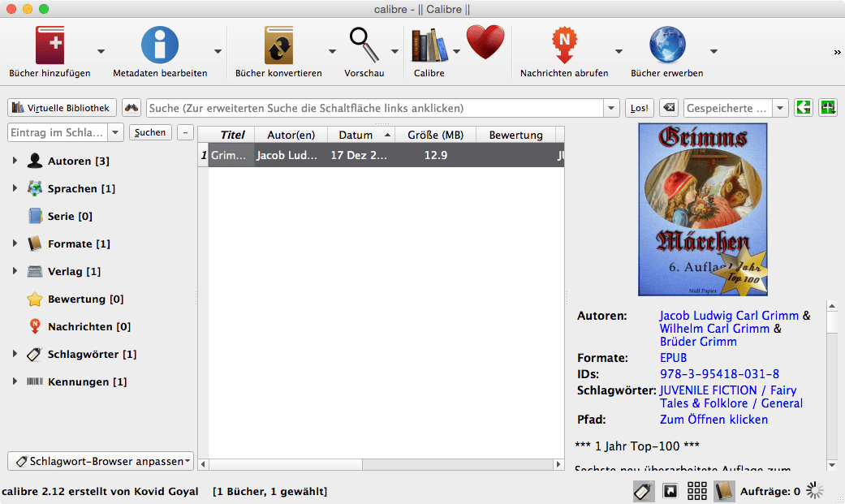This screenshot has width=845, height=504.
Task: Open dropdown arrow next to Nachrichten abrufen
Action: pyautogui.click(x=619, y=52)
